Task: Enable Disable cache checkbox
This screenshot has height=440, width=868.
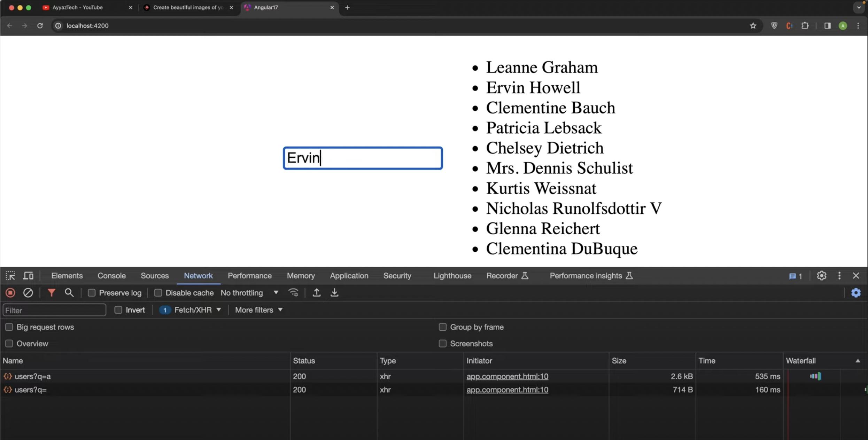Action: point(158,293)
